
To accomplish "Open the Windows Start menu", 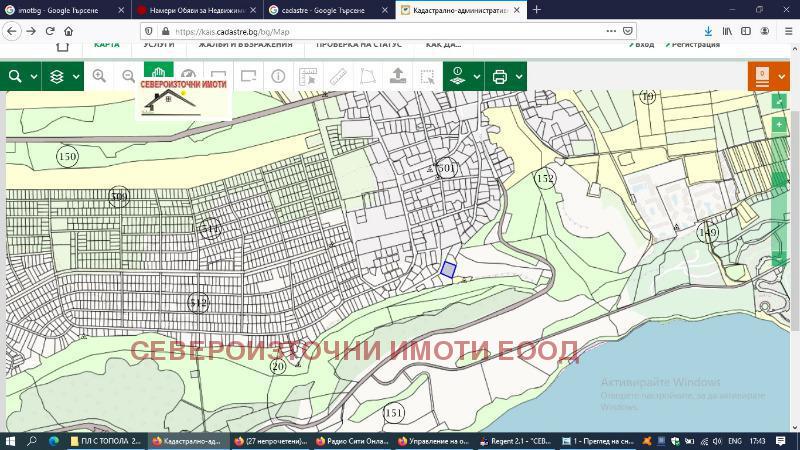I will tap(10, 441).
